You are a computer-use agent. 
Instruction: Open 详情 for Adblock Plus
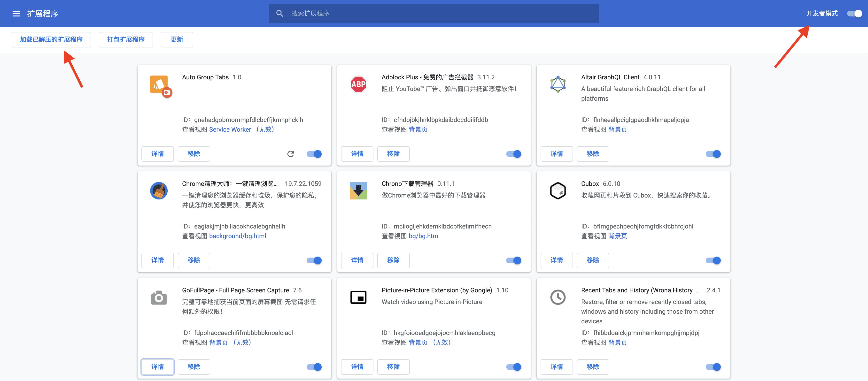click(x=357, y=154)
